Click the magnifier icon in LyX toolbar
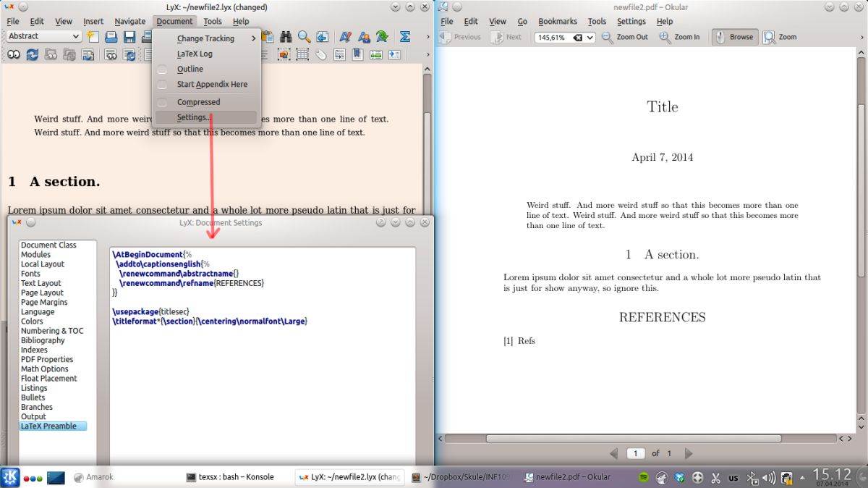Screen dimensions: 868x488 [x=305, y=36]
